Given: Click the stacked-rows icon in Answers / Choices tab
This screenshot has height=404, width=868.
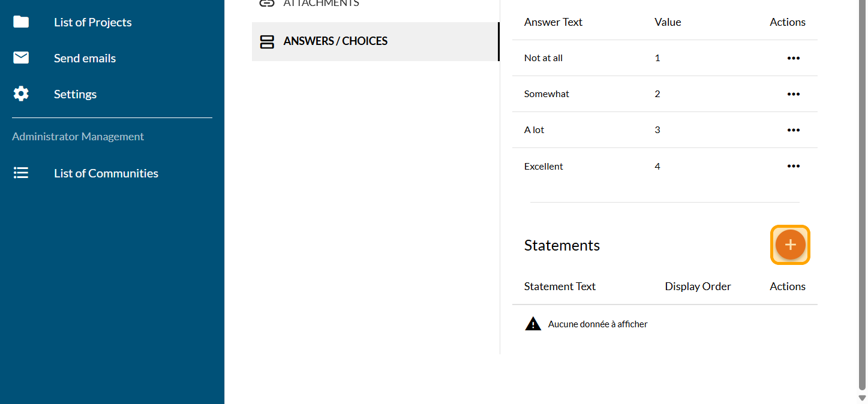Looking at the screenshot, I should [x=267, y=41].
